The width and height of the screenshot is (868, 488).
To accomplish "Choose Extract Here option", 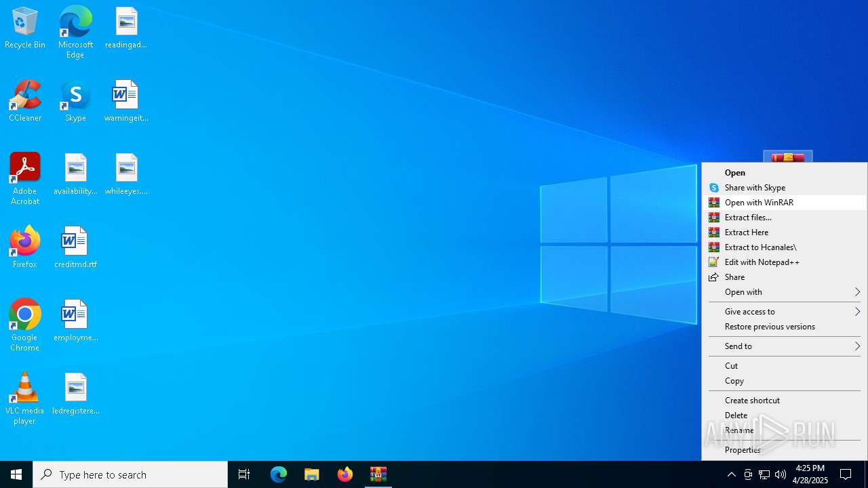I will (x=785, y=232).
